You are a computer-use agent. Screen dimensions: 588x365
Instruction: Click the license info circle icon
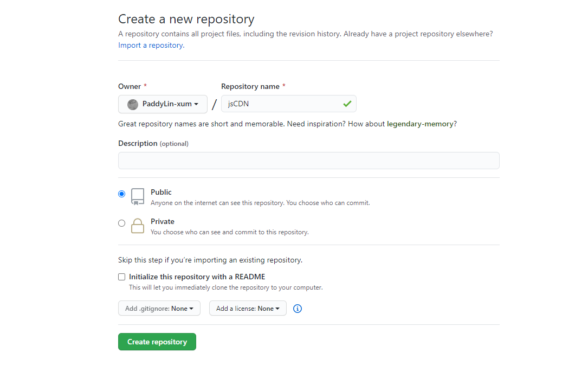298,309
